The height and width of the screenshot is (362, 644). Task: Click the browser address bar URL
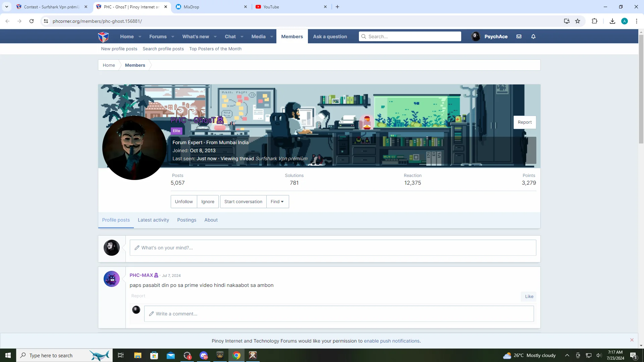pos(97,21)
